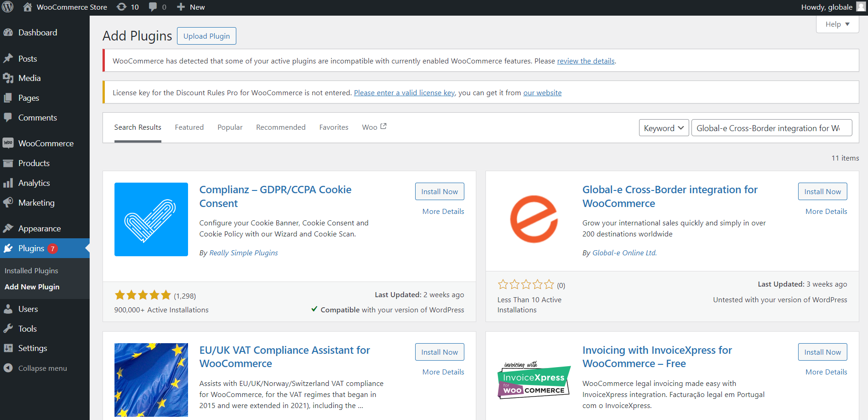Click the Upload Plugin button
The height and width of the screenshot is (420, 868).
[x=206, y=36]
